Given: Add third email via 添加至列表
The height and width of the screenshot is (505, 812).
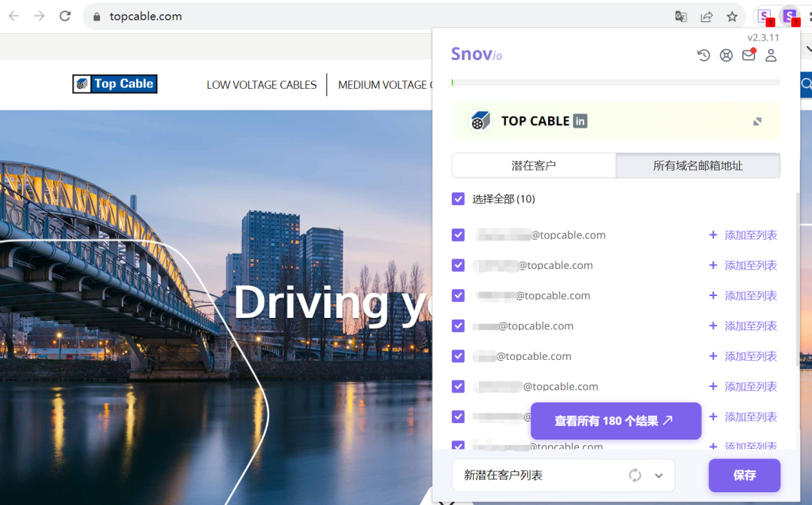Looking at the screenshot, I should coord(743,295).
